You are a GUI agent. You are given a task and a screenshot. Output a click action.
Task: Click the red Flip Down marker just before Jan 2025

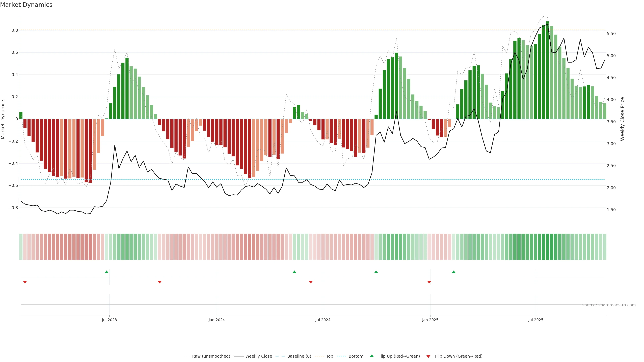pyautogui.click(x=429, y=282)
